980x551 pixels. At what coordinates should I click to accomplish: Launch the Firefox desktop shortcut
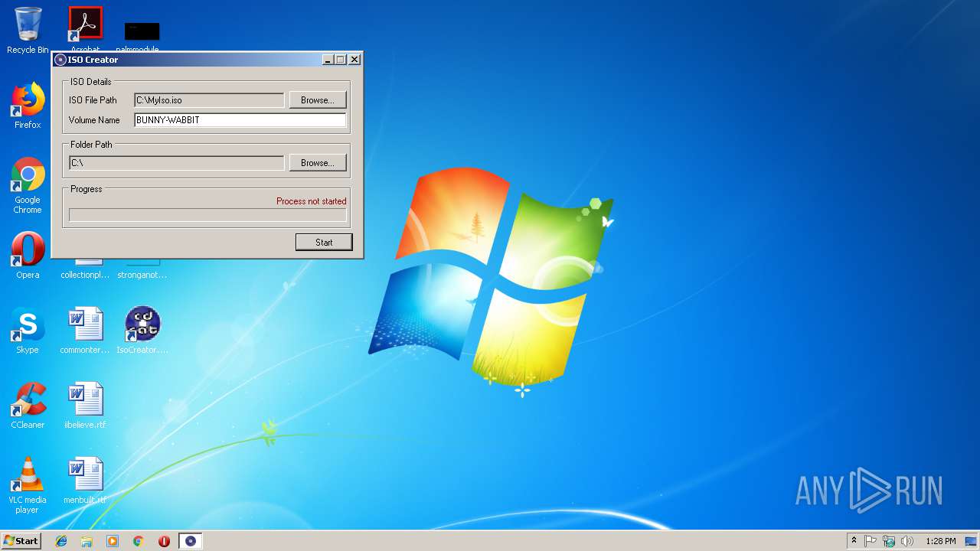pos(28,106)
